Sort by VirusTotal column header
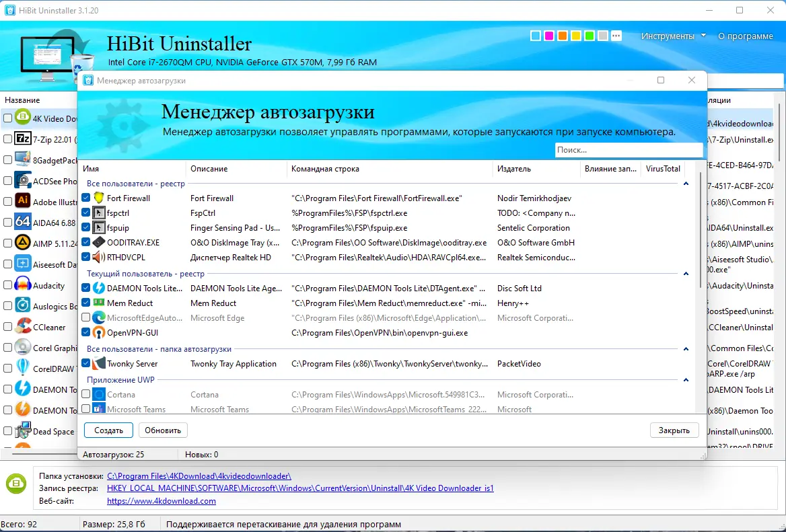 (663, 169)
